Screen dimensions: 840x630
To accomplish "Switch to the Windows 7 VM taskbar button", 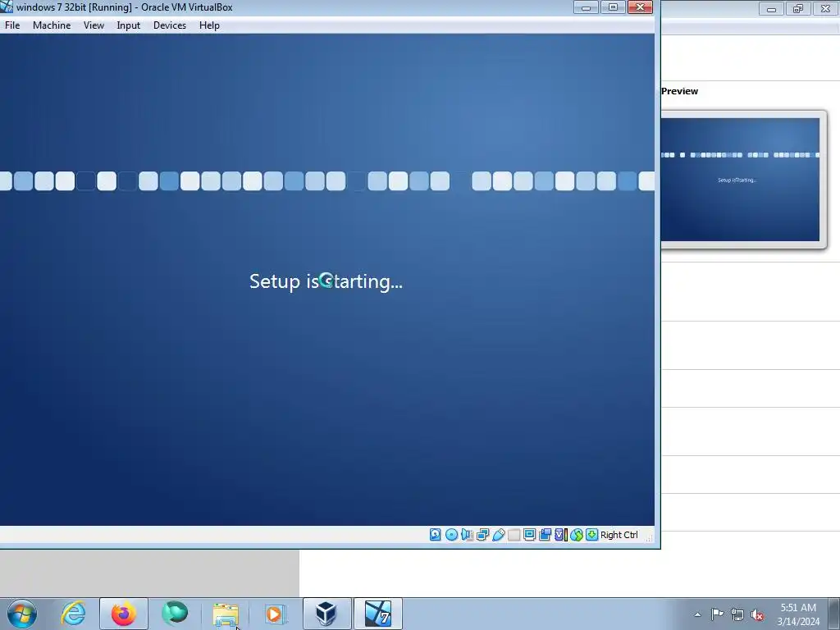I will tap(377, 614).
